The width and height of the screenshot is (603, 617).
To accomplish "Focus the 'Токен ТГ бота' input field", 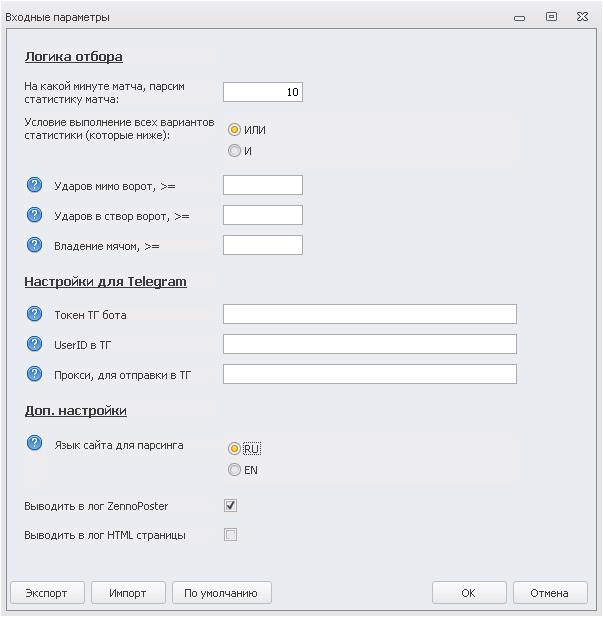I will (369, 314).
